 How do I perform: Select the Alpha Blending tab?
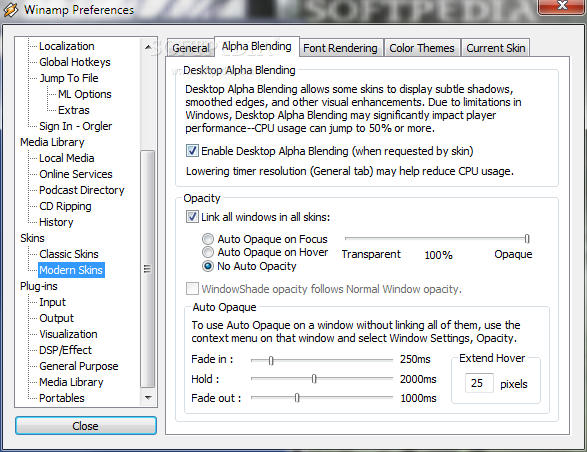(x=256, y=46)
